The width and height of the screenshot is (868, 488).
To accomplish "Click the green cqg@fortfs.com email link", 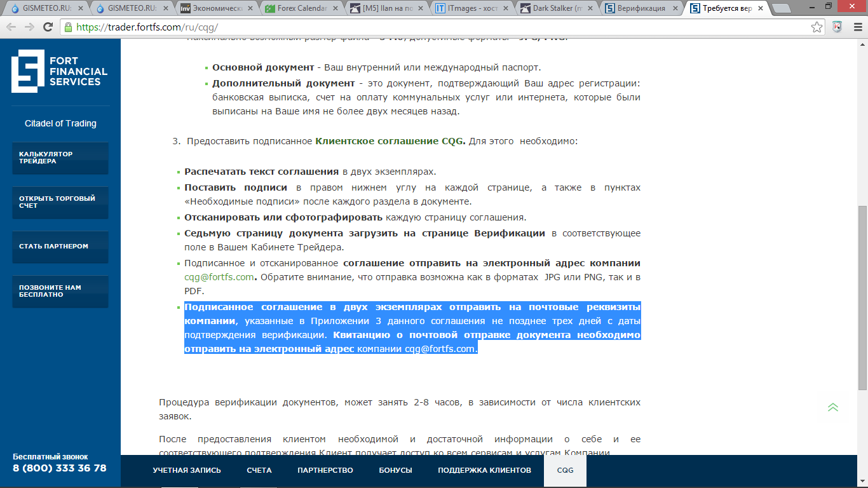I will (219, 278).
